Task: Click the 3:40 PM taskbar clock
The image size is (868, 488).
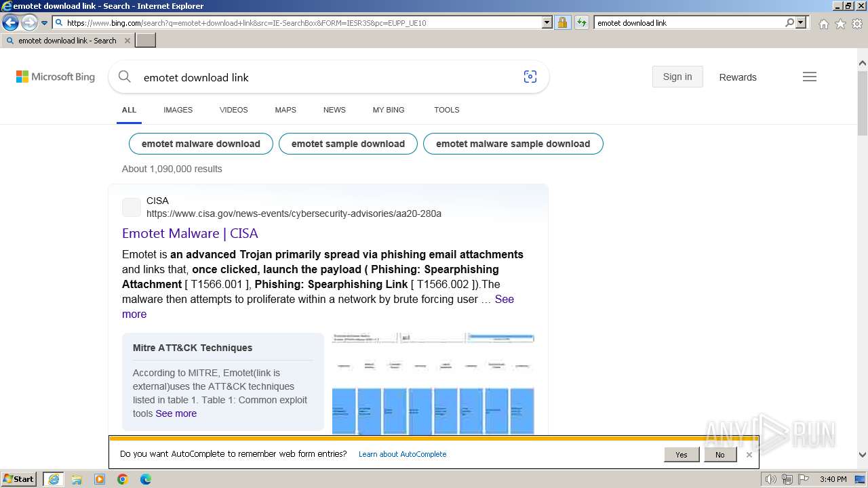Action: [x=833, y=479]
